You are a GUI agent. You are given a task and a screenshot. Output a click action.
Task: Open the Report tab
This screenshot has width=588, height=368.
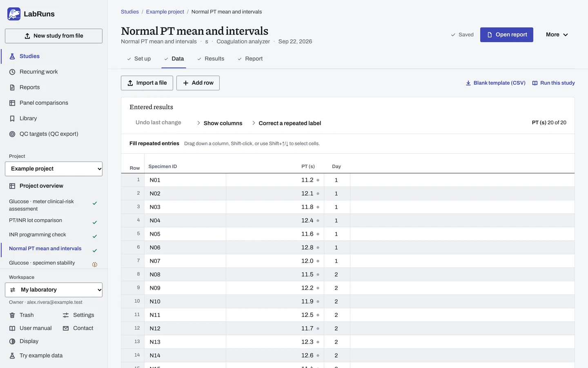250,59
